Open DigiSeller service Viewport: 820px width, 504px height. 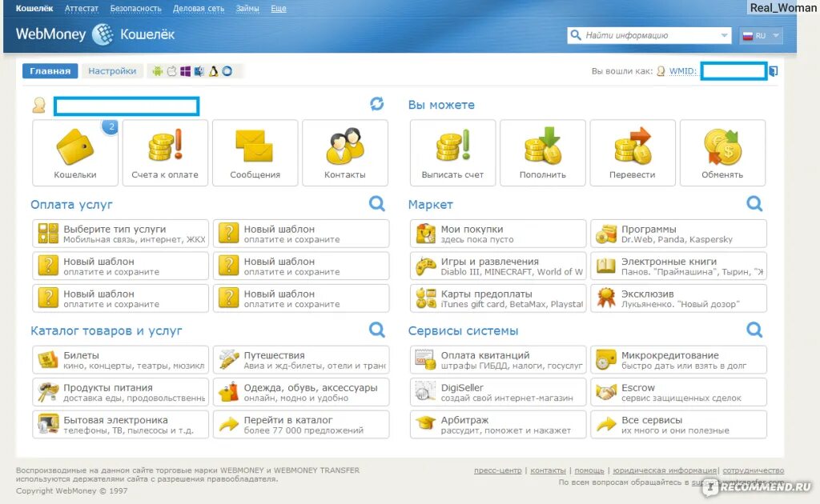[x=498, y=392]
